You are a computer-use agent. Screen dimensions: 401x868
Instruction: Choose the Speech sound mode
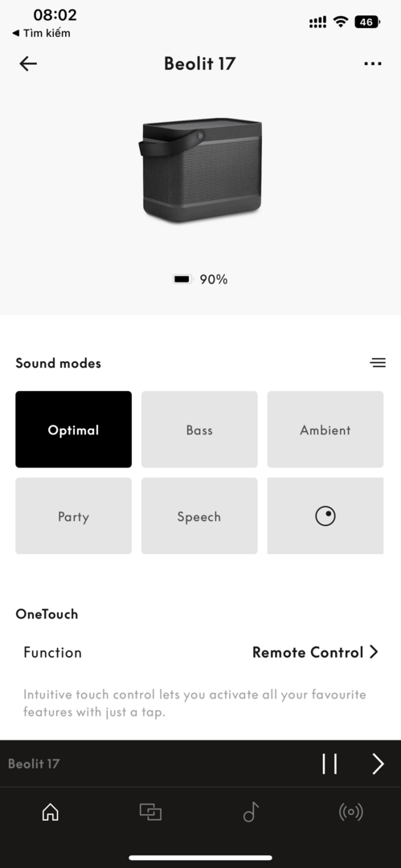(199, 516)
